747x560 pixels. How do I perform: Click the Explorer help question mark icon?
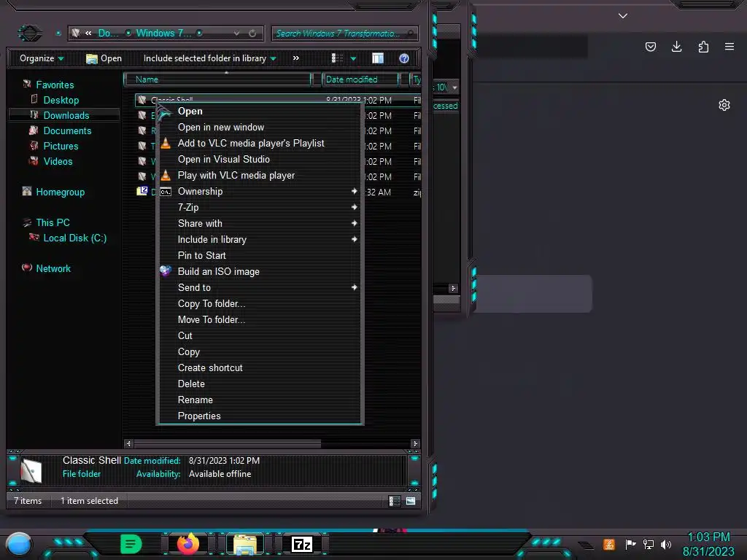404,58
